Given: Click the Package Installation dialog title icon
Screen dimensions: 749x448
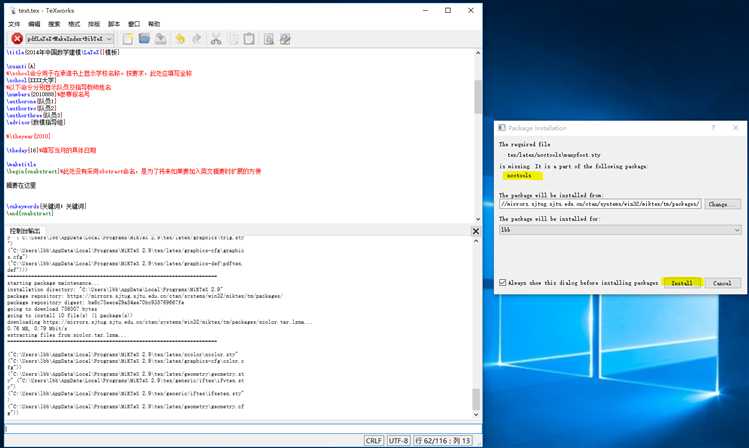Looking at the screenshot, I should (x=502, y=128).
